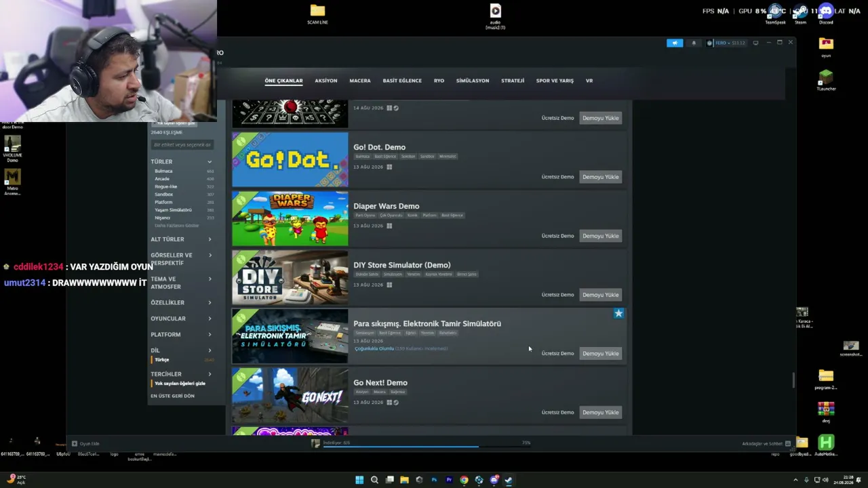Open the Diaper Wars Demo title
The image size is (868, 488).
386,206
